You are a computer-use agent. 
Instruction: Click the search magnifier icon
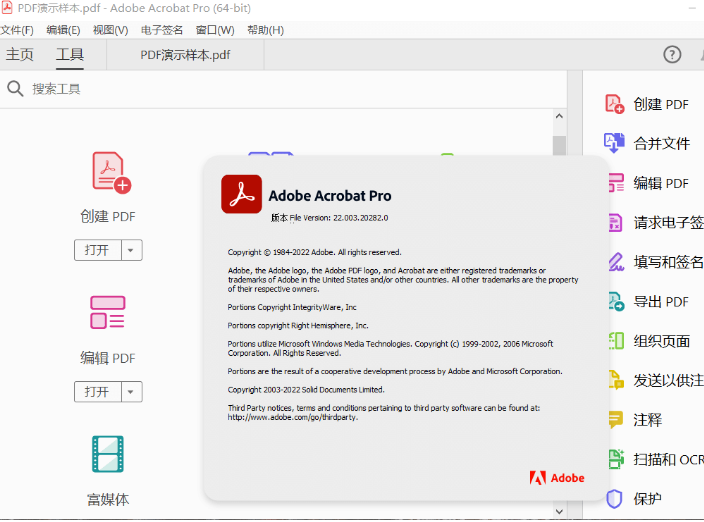15,88
